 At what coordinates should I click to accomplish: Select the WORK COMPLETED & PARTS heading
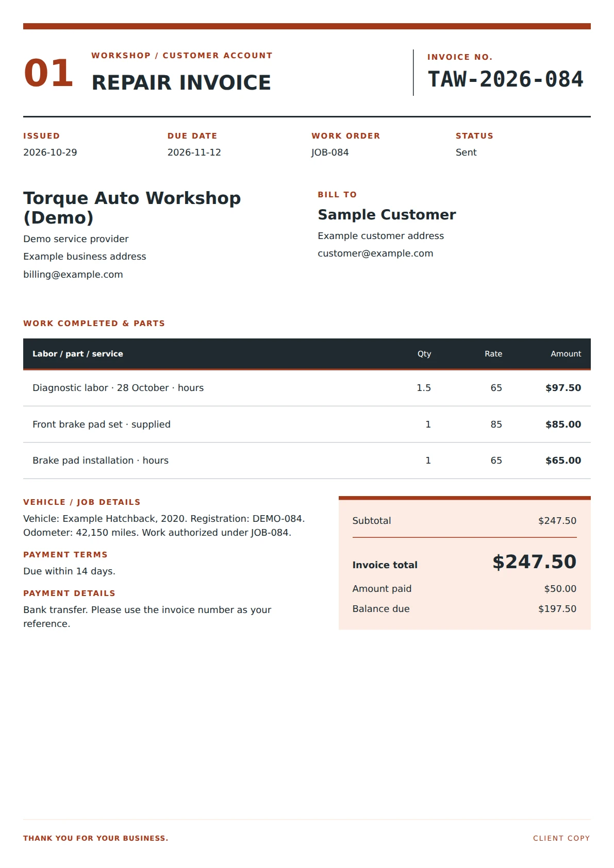pos(94,324)
